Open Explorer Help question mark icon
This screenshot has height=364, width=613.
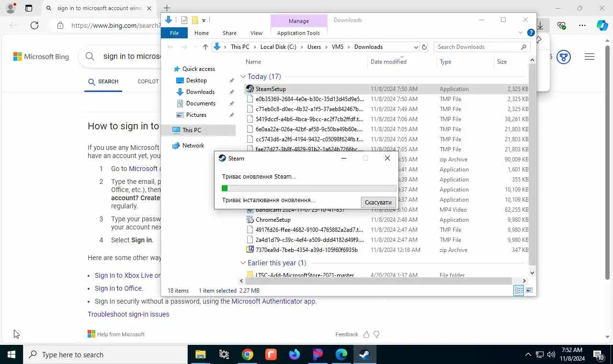click(x=531, y=33)
